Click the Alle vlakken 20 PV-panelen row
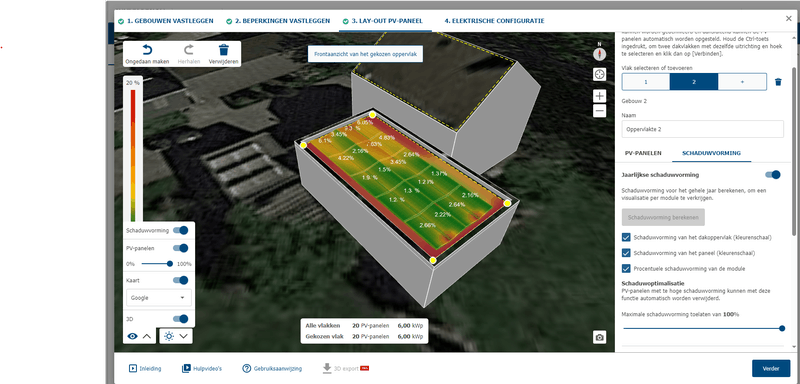This screenshot has height=384, width=800. (364, 325)
